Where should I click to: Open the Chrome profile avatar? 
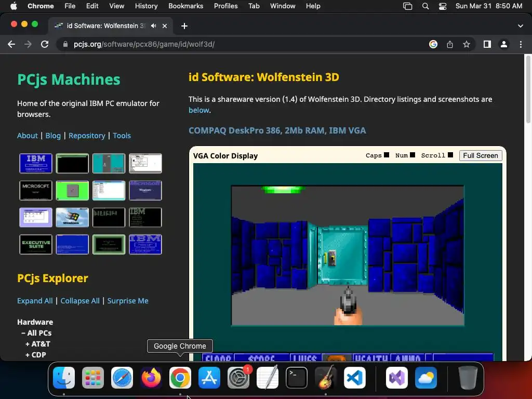coord(504,44)
